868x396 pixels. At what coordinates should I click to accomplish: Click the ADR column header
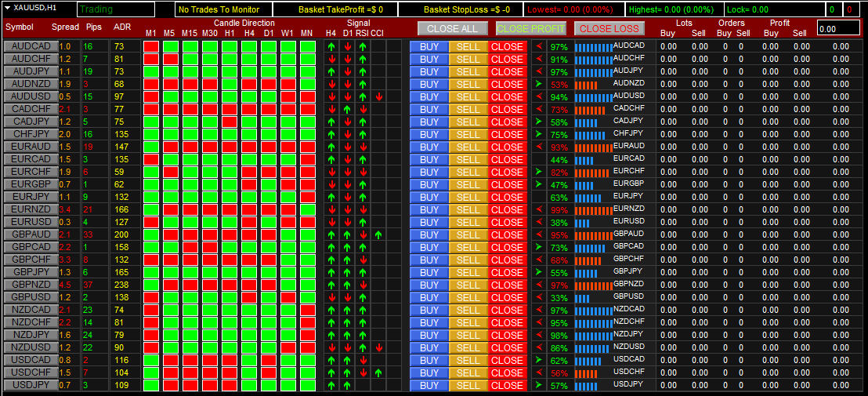121,27
